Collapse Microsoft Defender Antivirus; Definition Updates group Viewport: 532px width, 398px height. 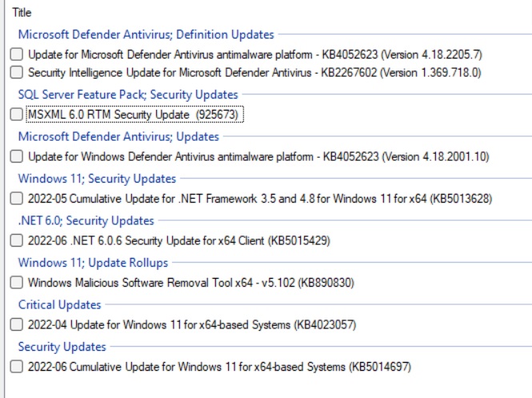(146, 34)
